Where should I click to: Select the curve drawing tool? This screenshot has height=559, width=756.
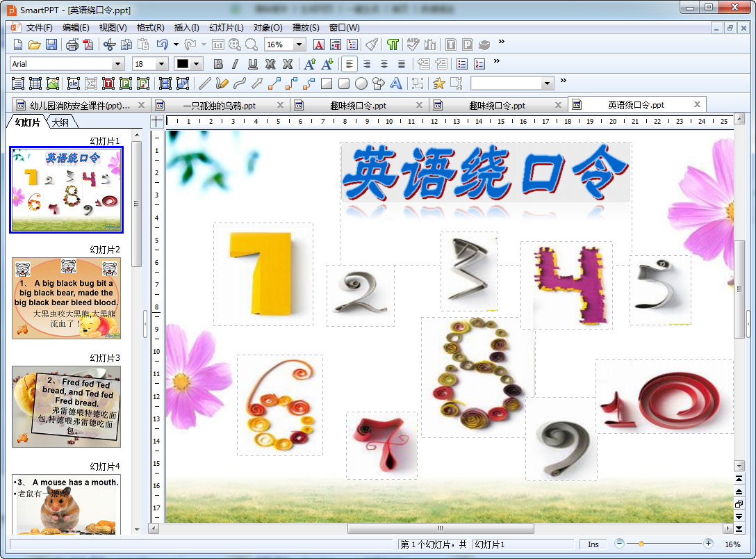(x=240, y=83)
